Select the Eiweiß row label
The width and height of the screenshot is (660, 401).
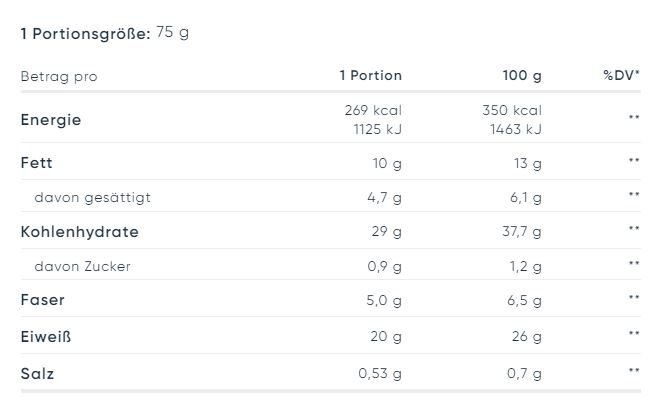click(x=46, y=337)
